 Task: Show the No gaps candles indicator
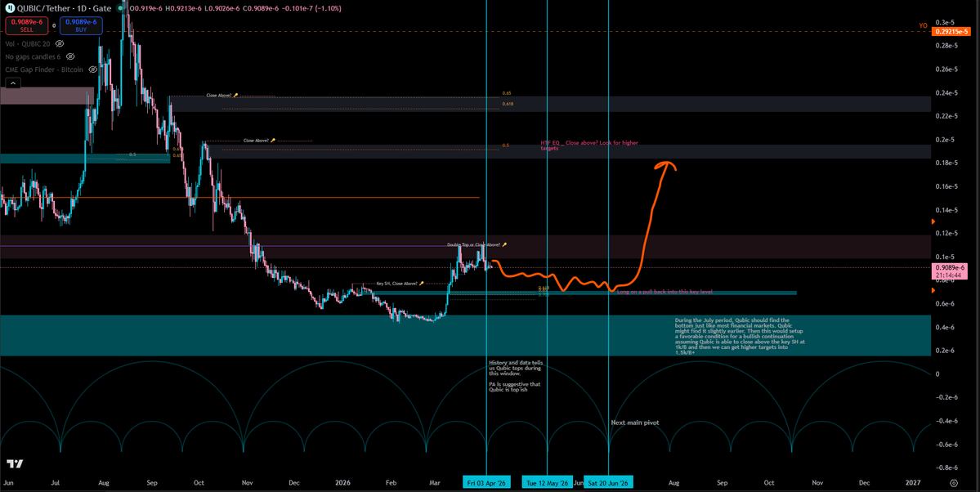(70, 57)
